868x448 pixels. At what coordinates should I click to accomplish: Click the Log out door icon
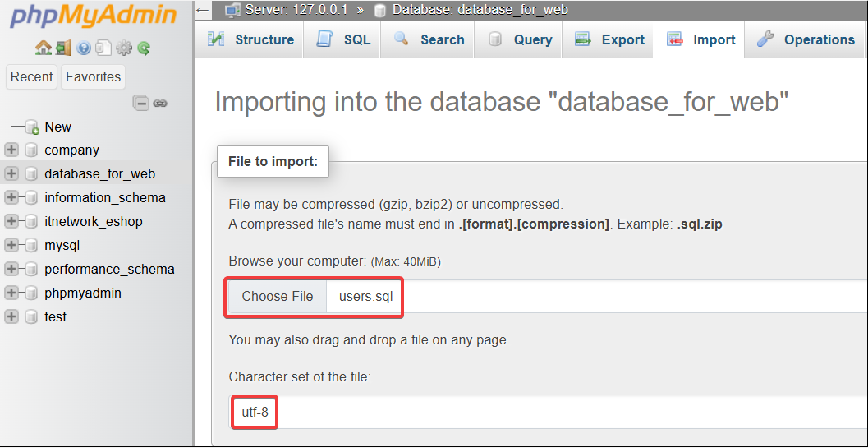(63, 48)
